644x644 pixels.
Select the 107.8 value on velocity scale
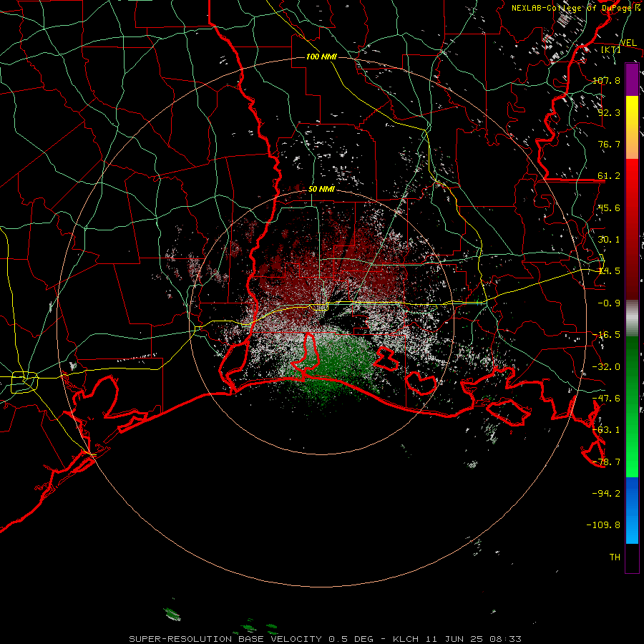coord(607,80)
